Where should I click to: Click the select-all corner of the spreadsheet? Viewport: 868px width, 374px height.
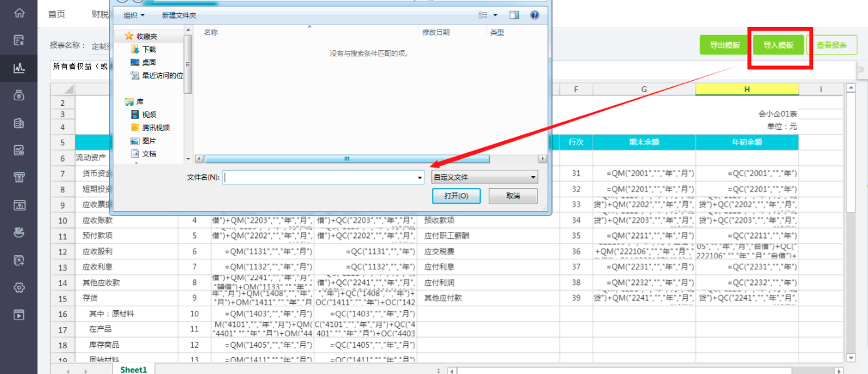pyautogui.click(x=63, y=90)
